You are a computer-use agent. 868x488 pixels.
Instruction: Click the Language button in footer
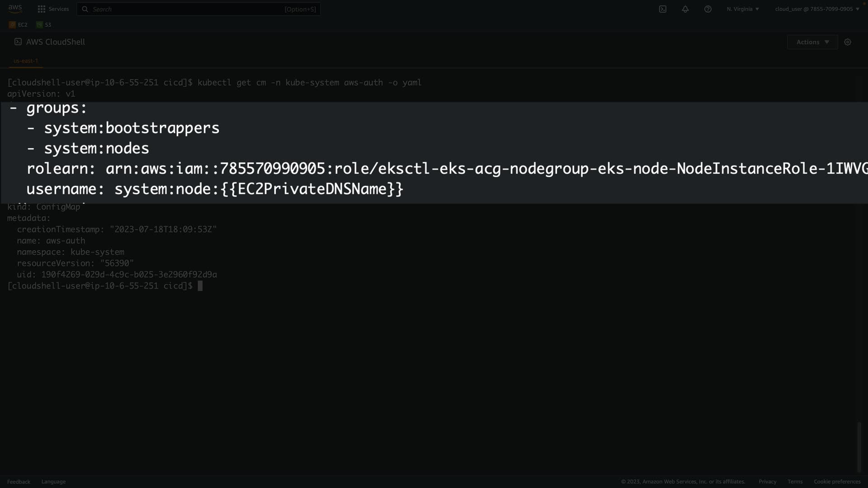pyautogui.click(x=53, y=482)
